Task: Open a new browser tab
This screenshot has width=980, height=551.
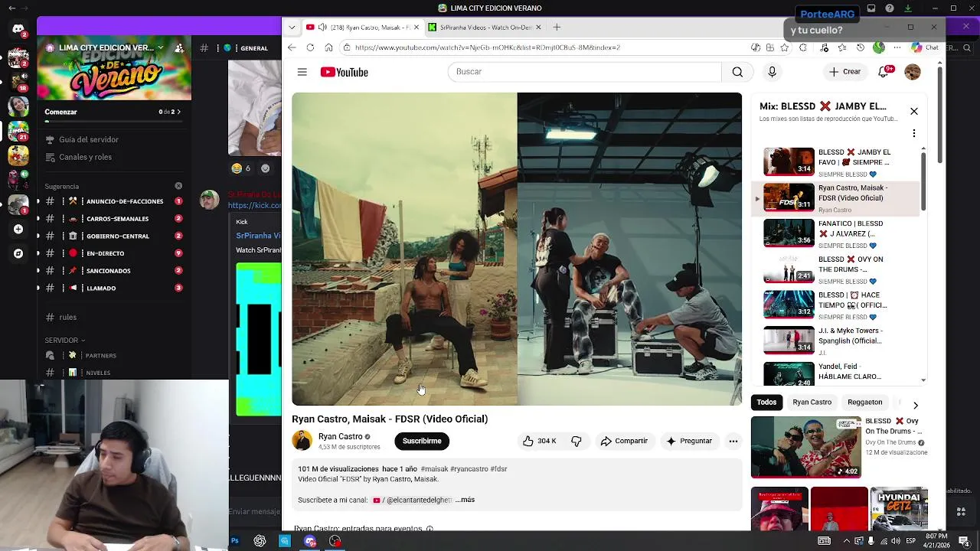Action: (x=557, y=28)
